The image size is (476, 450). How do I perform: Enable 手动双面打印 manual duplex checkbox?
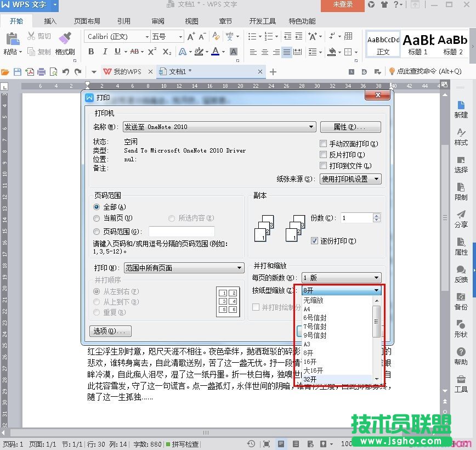pos(324,143)
